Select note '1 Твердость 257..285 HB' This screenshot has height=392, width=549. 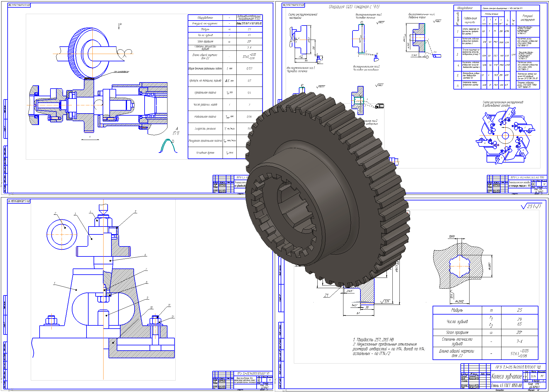pos(373,339)
